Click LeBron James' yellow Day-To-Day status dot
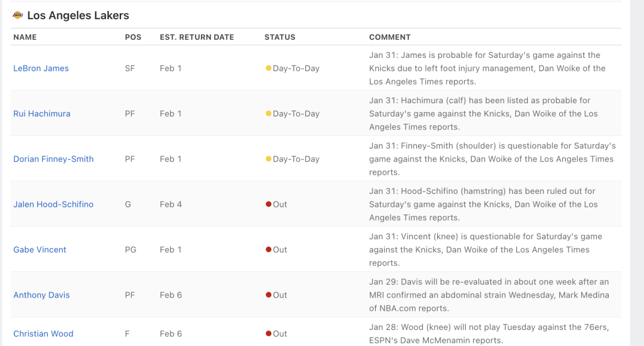 click(x=268, y=68)
